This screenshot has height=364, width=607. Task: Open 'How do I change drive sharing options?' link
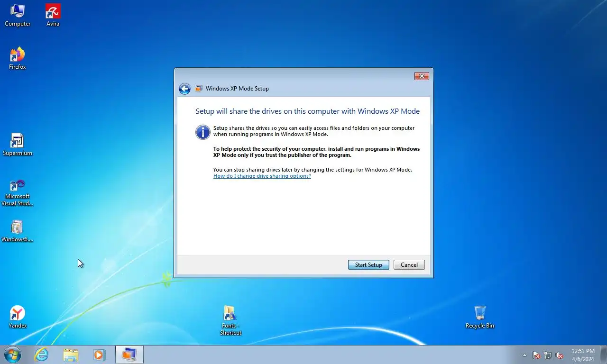click(x=262, y=176)
